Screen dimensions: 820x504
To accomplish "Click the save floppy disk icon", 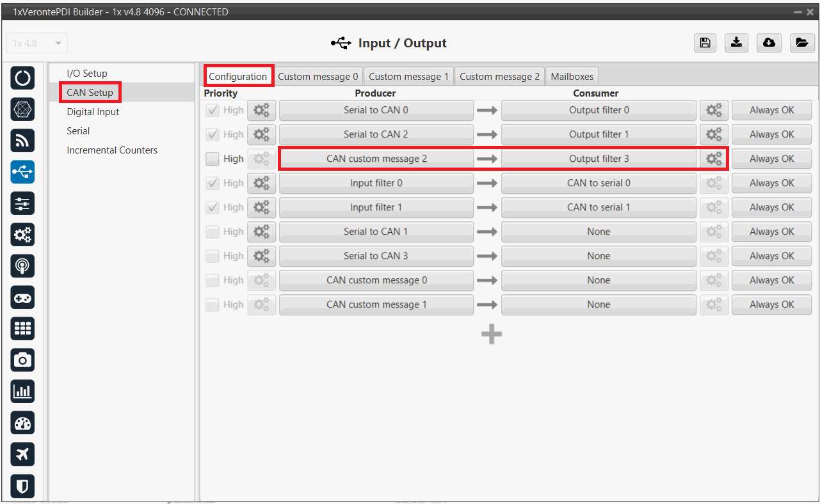I will coord(705,43).
